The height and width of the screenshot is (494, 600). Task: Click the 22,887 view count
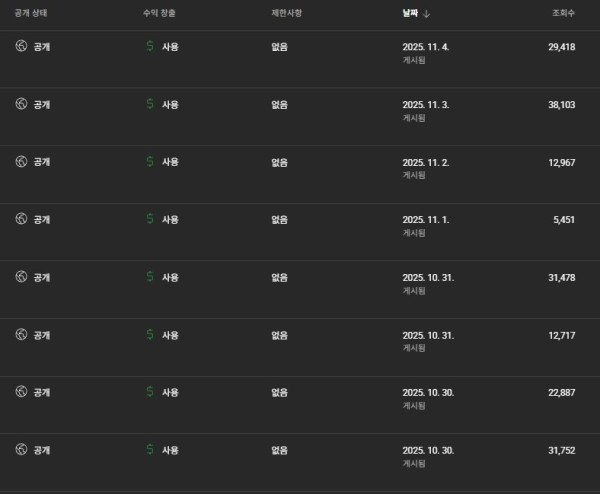pos(561,392)
